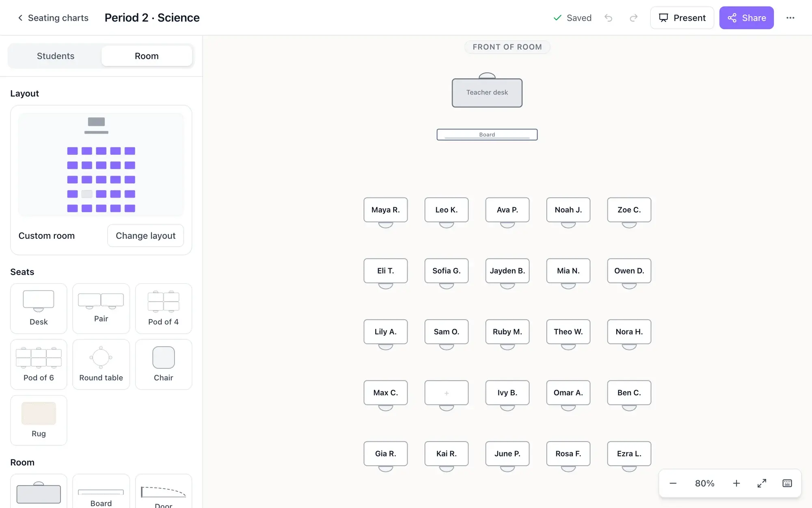
Task: Add a Rug element
Action: 39,420
